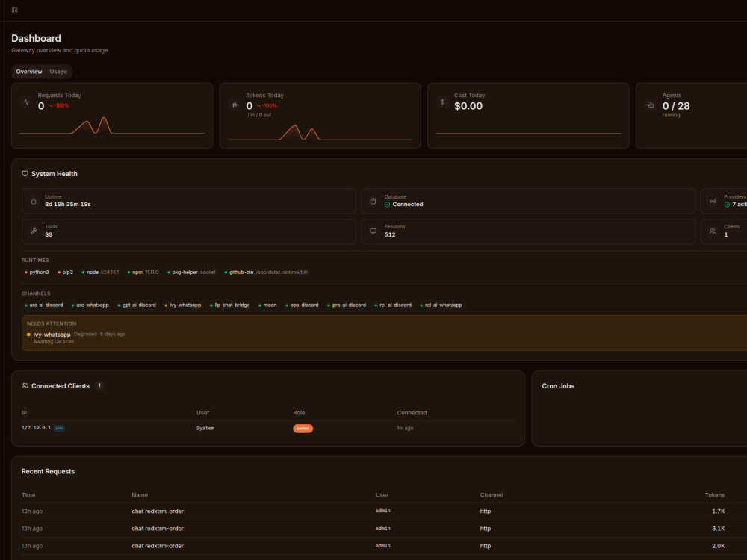Switch to the Overview tab
The image size is (747, 560).
click(x=29, y=72)
